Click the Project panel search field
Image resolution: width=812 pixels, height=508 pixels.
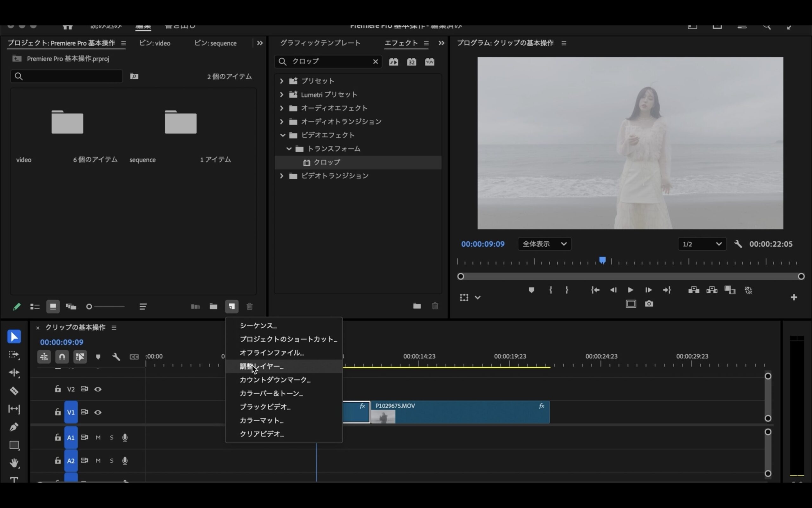tap(66, 76)
